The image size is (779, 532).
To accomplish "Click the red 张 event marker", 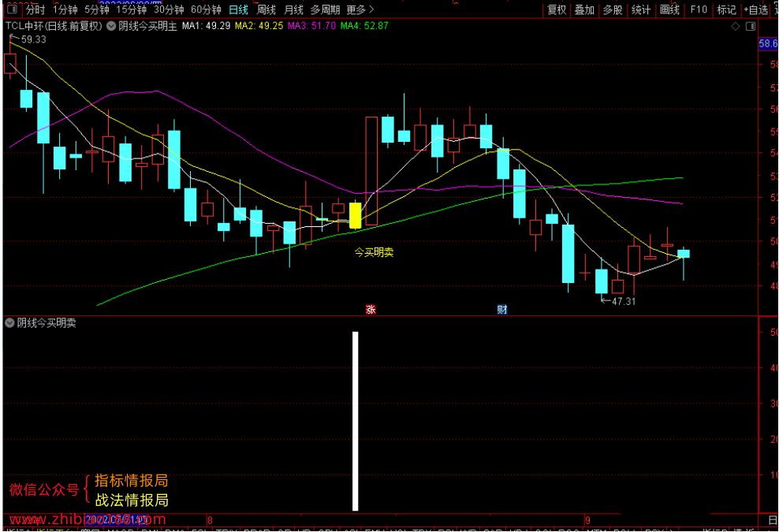I will pos(371,310).
